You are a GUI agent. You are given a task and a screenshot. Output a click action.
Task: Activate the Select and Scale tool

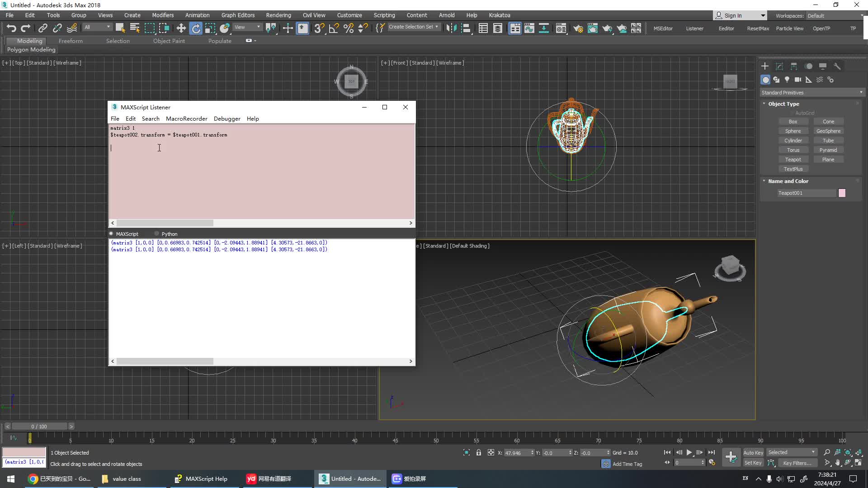click(x=210, y=28)
